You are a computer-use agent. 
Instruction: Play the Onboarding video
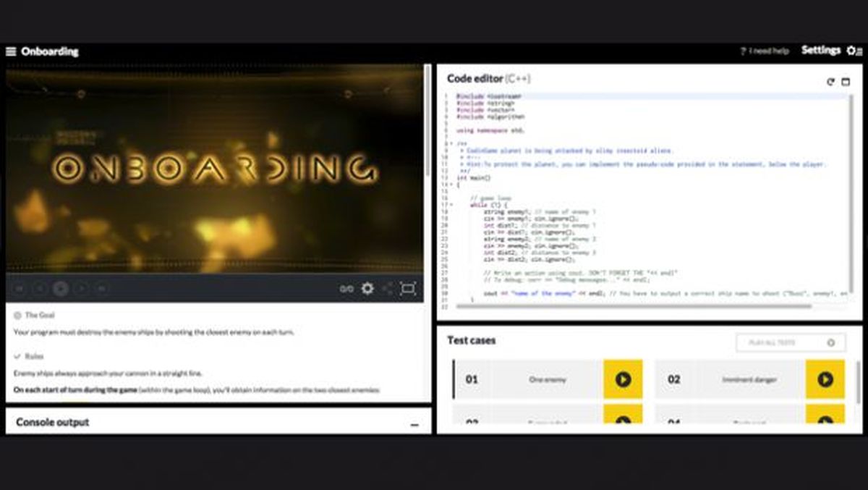(60, 289)
